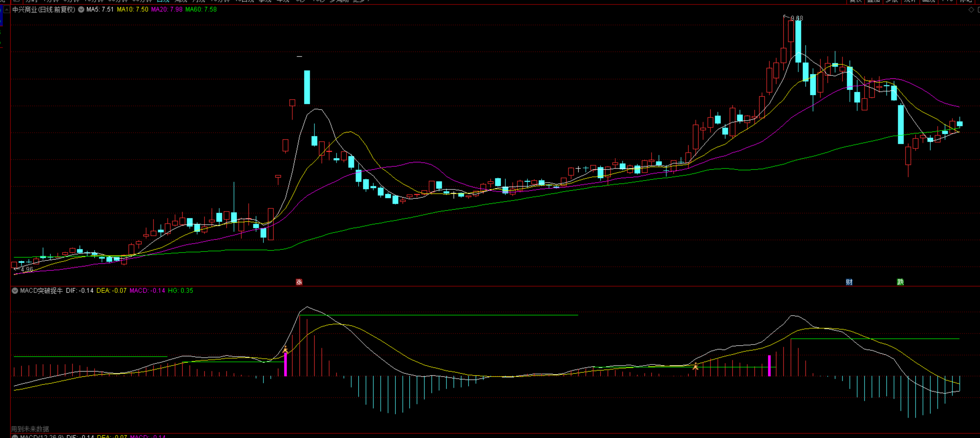Click the 9.88 high price label
Image resolution: width=980 pixels, height=438 pixels.
[797, 18]
